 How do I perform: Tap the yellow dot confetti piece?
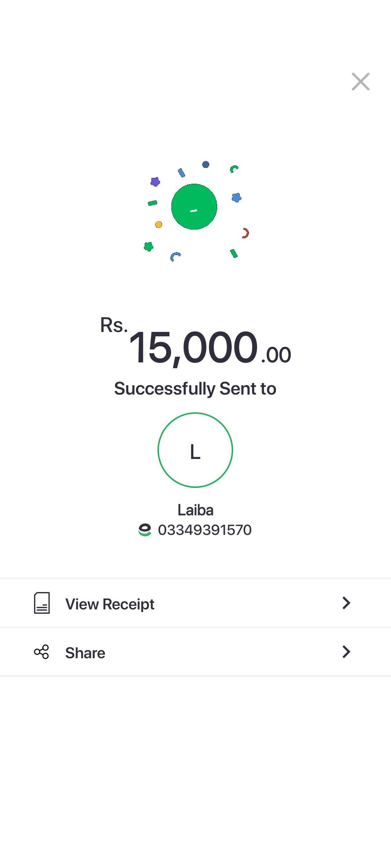click(x=159, y=225)
